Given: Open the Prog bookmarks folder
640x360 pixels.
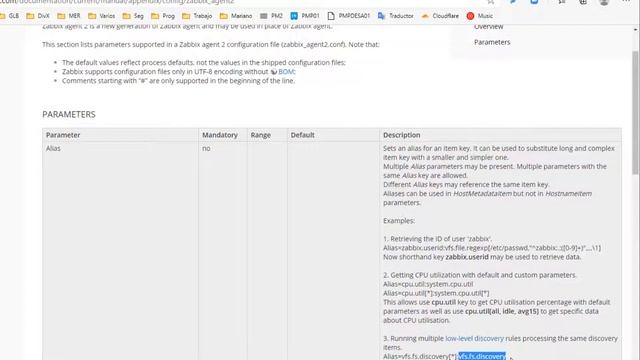Looking at the screenshot, I should [163, 16].
